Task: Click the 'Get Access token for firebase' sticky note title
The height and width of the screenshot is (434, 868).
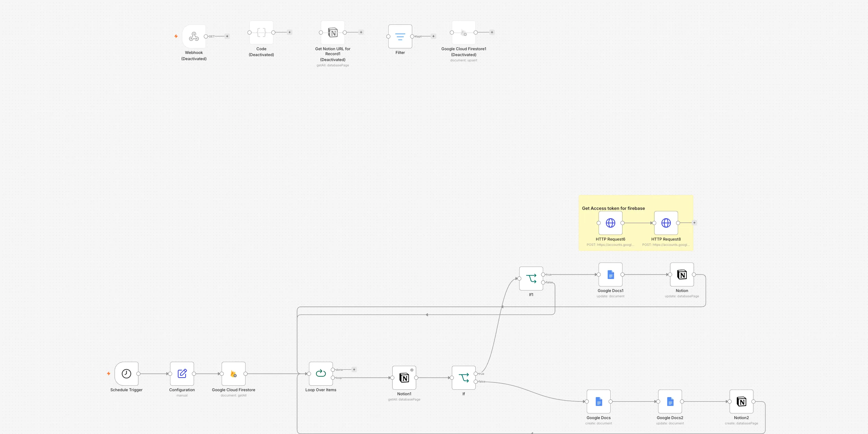Action: point(613,208)
